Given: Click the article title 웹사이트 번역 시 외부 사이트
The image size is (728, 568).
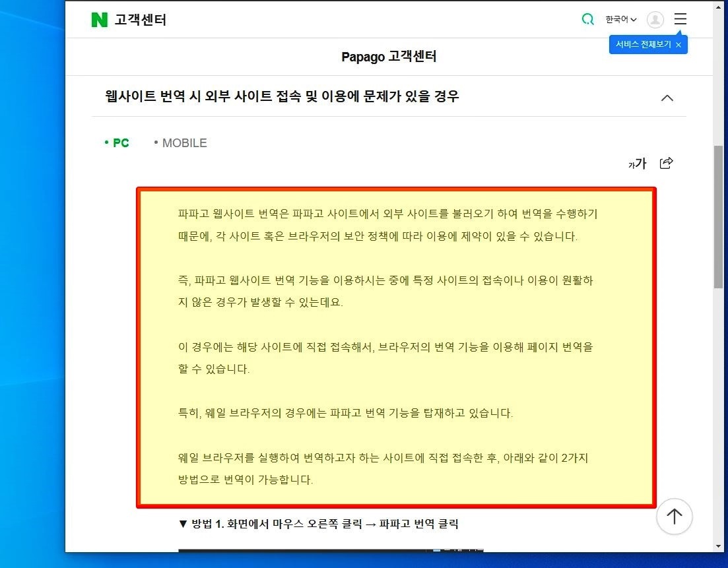Looking at the screenshot, I should tap(282, 96).
